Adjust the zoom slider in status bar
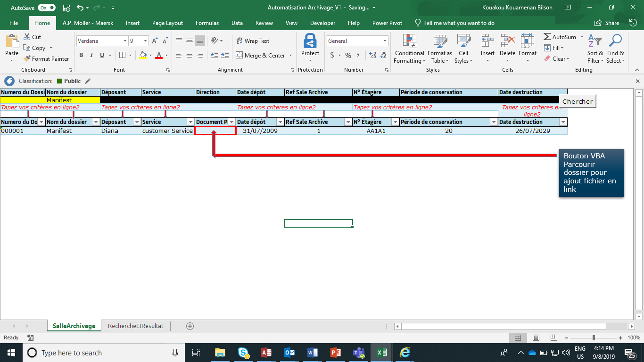This screenshot has height=362, width=644. [594, 337]
